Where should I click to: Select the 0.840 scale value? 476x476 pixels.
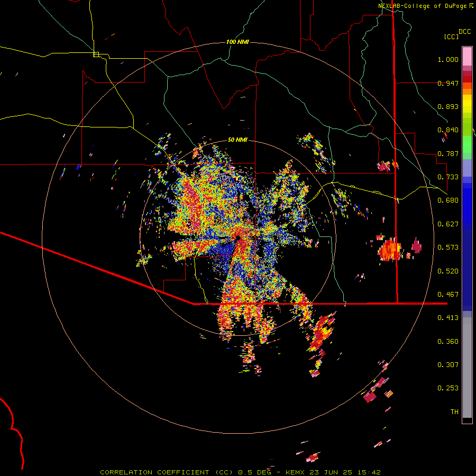pos(448,130)
